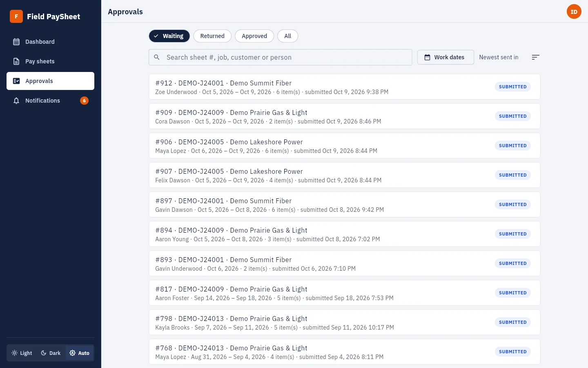Open sheet #909 Demo Prairie Gas & Light
The image size is (588, 368).
click(345, 116)
